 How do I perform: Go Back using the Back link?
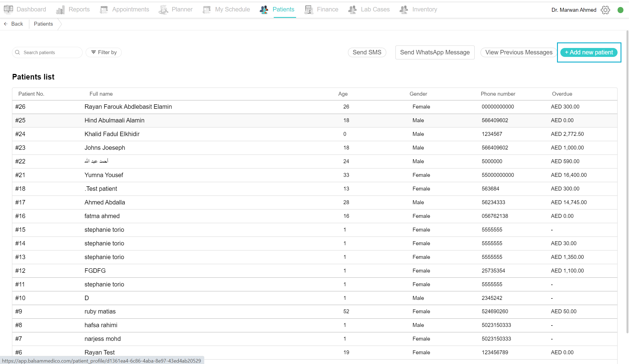[13, 24]
